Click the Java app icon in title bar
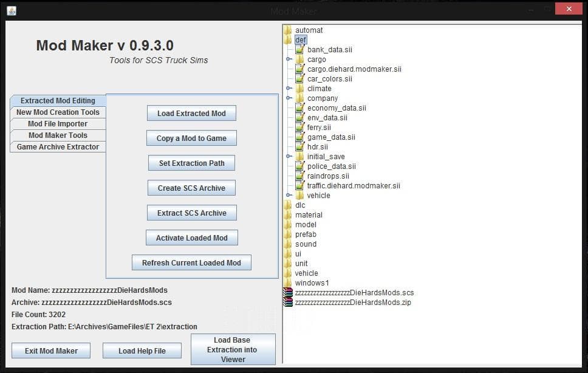The image size is (588, 373). [x=12, y=10]
